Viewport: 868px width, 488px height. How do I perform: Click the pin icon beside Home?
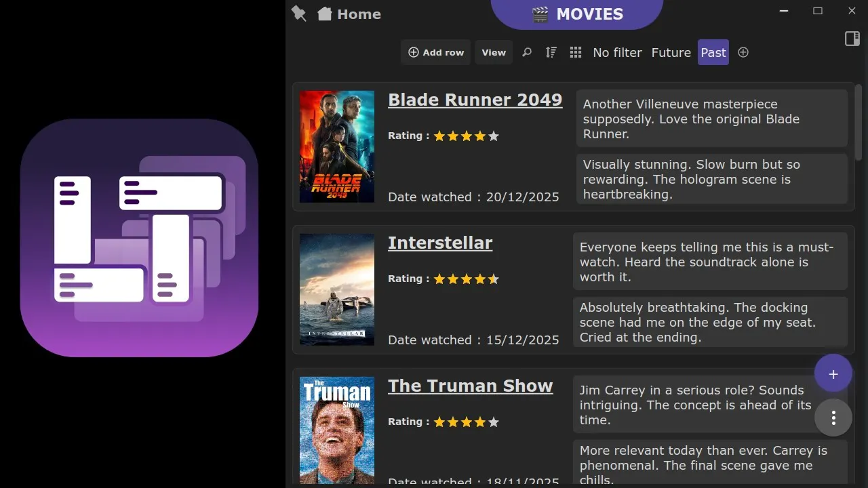(298, 14)
